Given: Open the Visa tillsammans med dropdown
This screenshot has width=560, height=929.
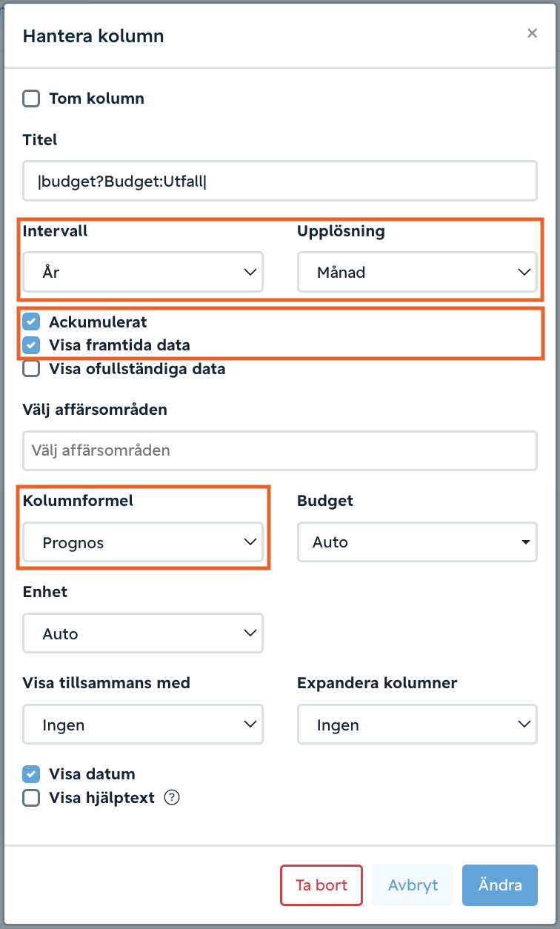Looking at the screenshot, I should [x=143, y=725].
